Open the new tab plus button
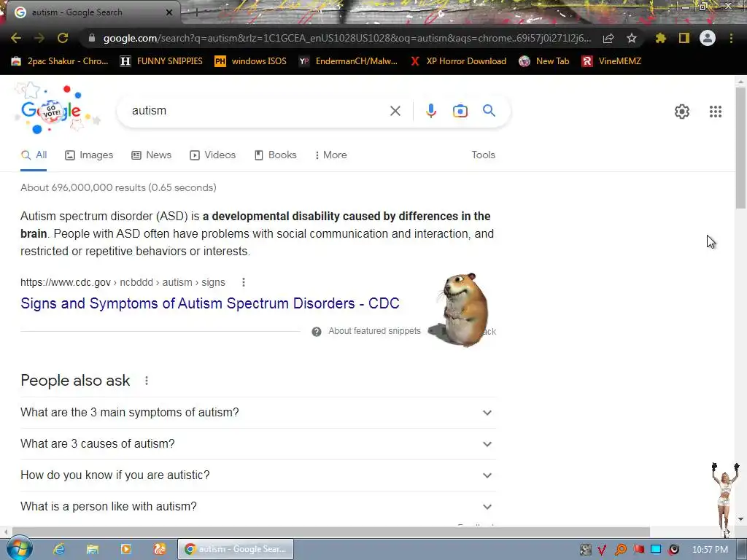The height and width of the screenshot is (560, 747). (x=196, y=12)
